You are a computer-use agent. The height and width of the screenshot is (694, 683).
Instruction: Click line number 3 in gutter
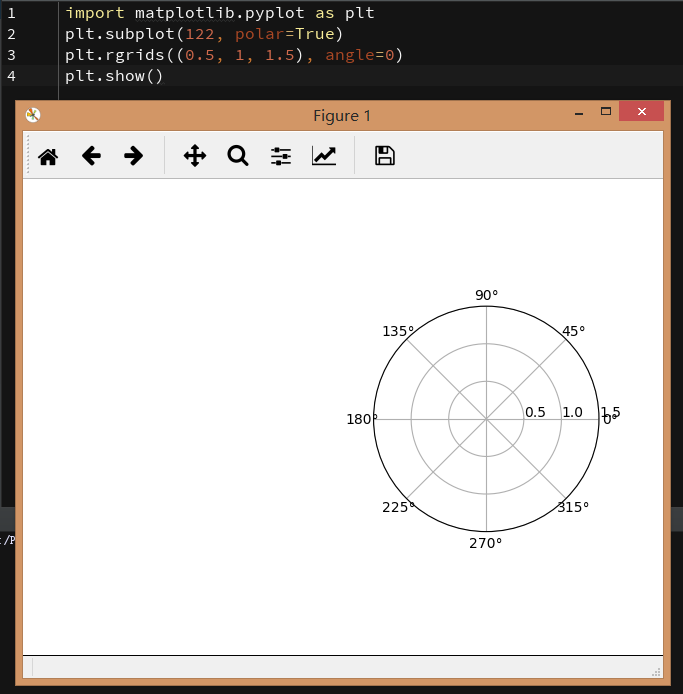tap(12, 55)
